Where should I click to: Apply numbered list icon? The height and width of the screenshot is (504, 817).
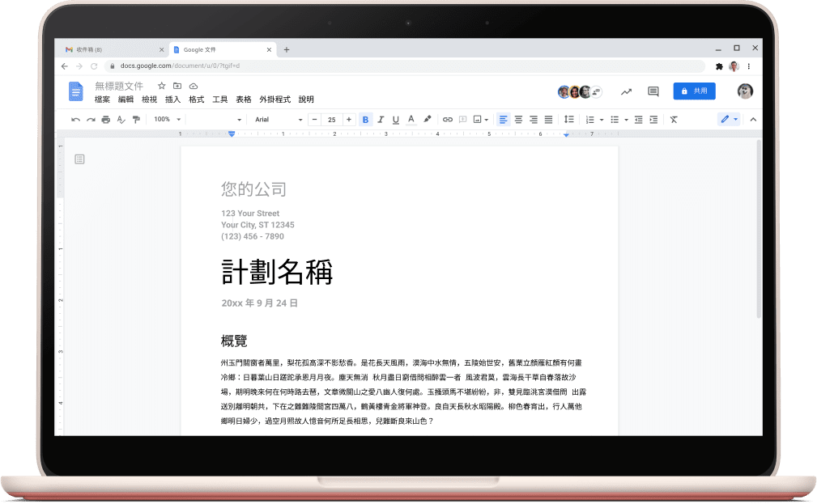(589, 120)
